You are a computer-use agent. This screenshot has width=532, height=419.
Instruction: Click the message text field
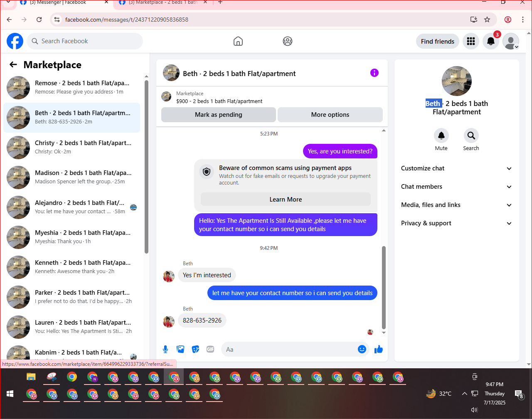[291, 349]
